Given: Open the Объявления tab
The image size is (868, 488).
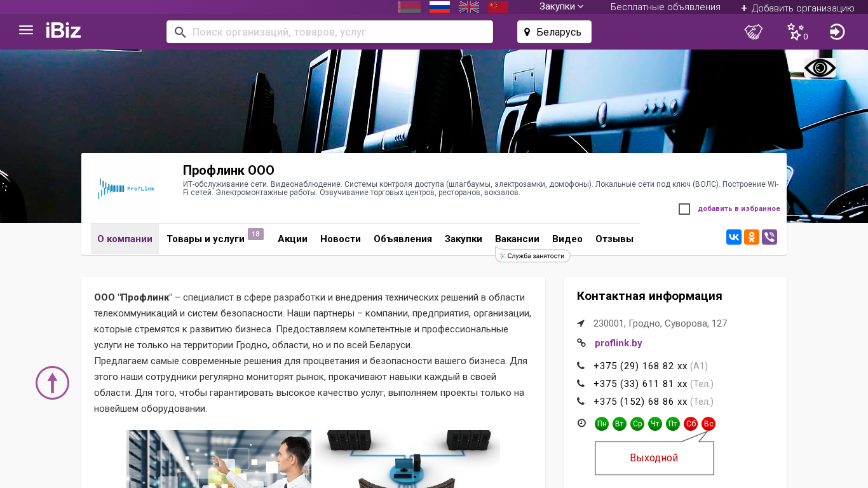Looking at the screenshot, I should click(x=403, y=239).
